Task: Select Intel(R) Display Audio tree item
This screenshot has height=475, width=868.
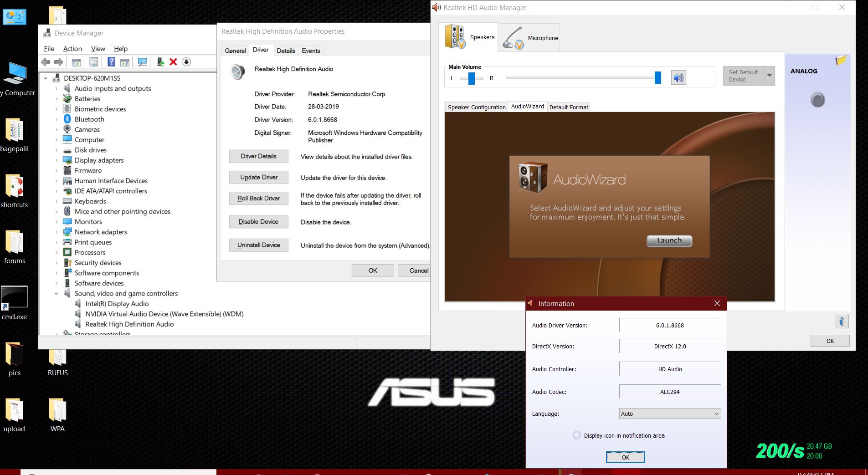Action: (117, 304)
